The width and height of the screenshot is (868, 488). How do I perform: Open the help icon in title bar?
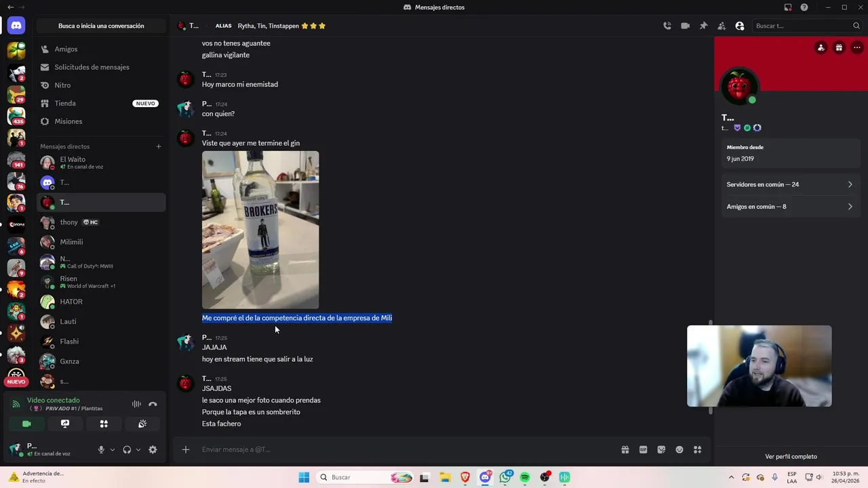tap(804, 7)
